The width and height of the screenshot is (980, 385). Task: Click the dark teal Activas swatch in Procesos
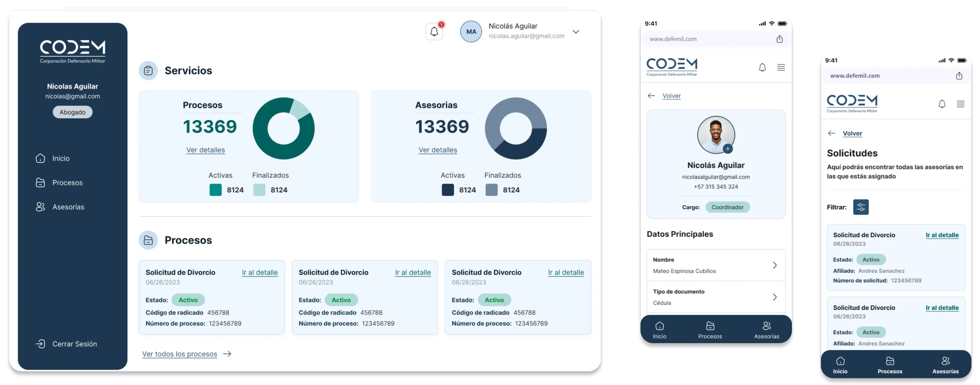click(215, 190)
